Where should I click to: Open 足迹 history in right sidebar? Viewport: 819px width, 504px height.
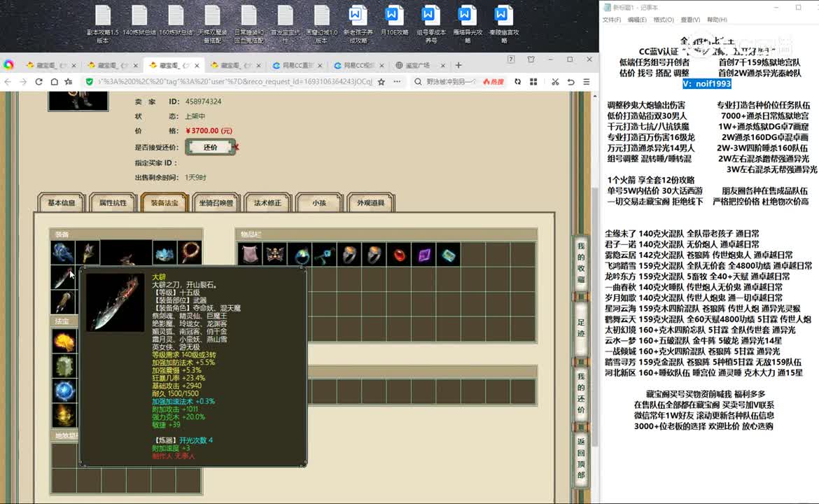(581, 328)
